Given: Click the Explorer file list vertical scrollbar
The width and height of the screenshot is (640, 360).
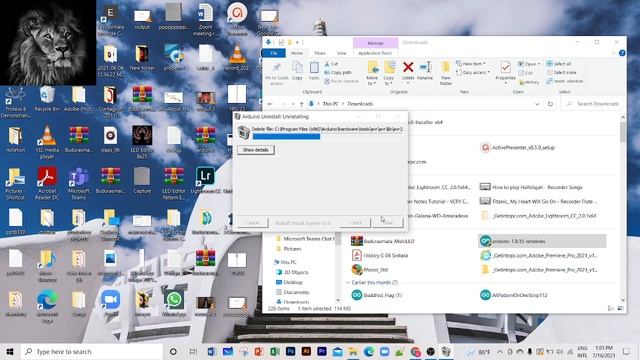Looking at the screenshot, I should [x=622, y=208].
